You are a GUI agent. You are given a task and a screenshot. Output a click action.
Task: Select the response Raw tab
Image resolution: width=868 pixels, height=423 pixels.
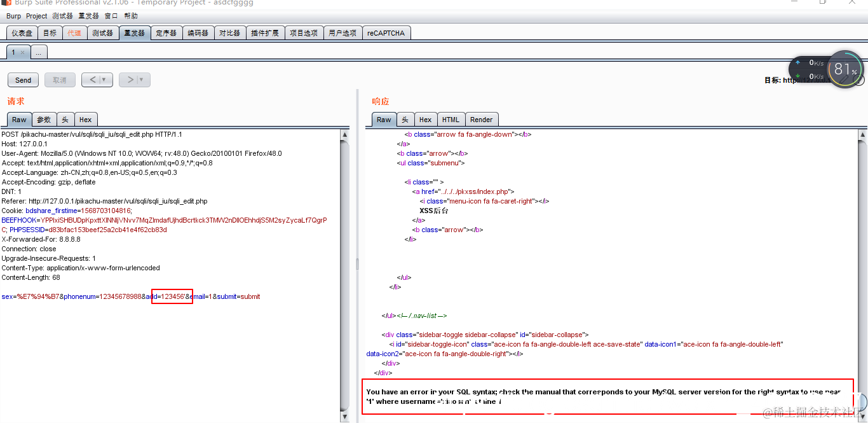(x=384, y=120)
